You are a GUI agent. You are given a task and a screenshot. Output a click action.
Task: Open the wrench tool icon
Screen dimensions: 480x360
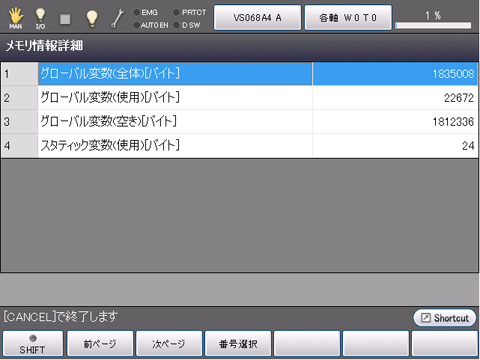click(x=117, y=18)
